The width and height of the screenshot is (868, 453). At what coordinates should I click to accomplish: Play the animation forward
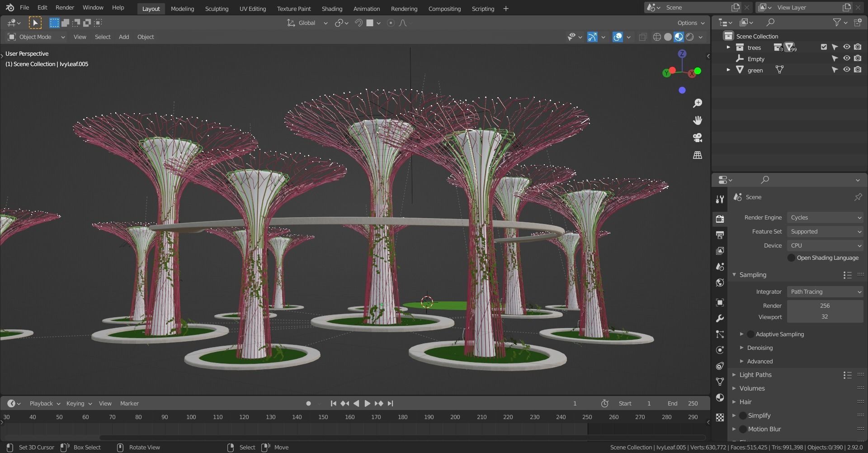367,403
